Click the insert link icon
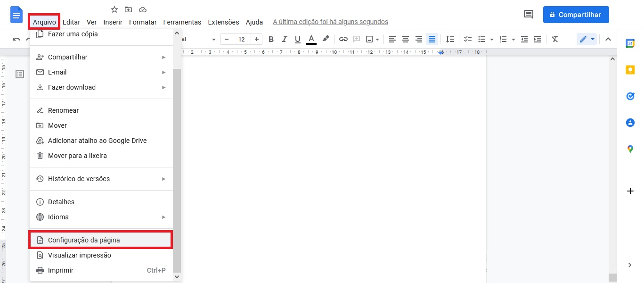The height and width of the screenshot is (283, 644). point(343,39)
